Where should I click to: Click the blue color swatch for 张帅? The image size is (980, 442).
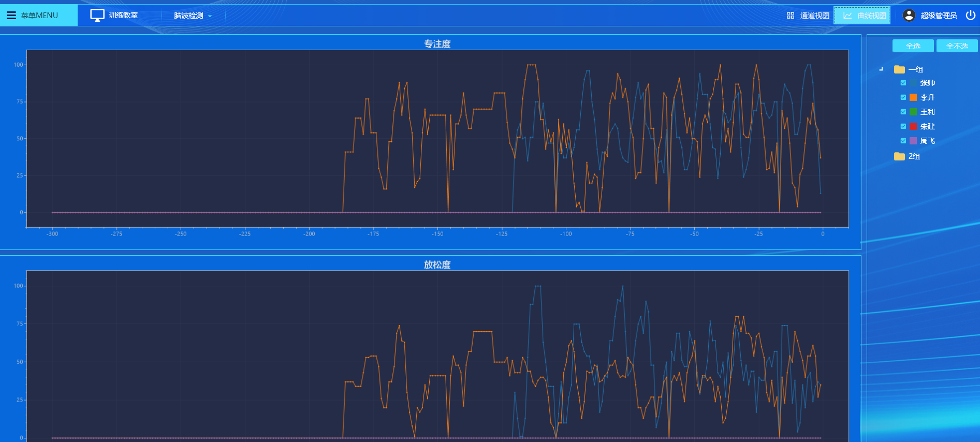click(913, 83)
